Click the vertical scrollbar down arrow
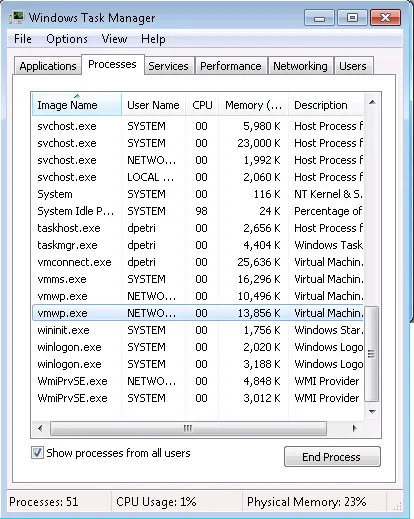Image resolution: width=414 pixels, height=519 pixels. click(x=372, y=412)
